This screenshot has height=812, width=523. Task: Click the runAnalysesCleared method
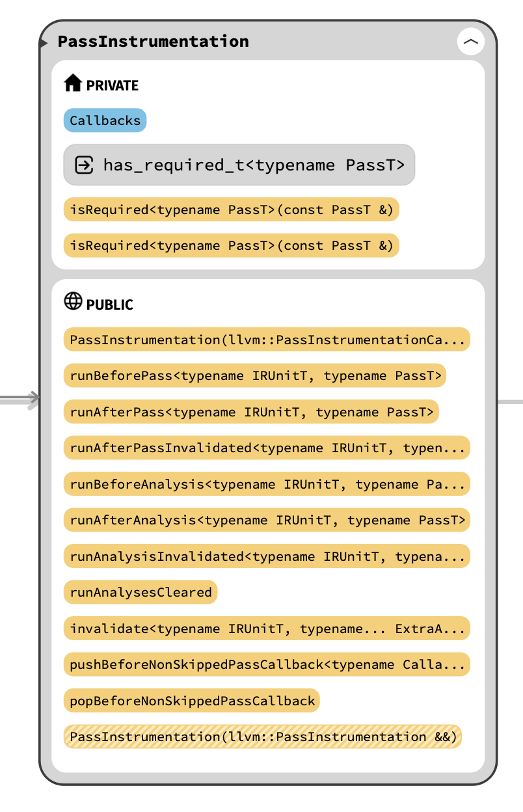[x=141, y=592]
